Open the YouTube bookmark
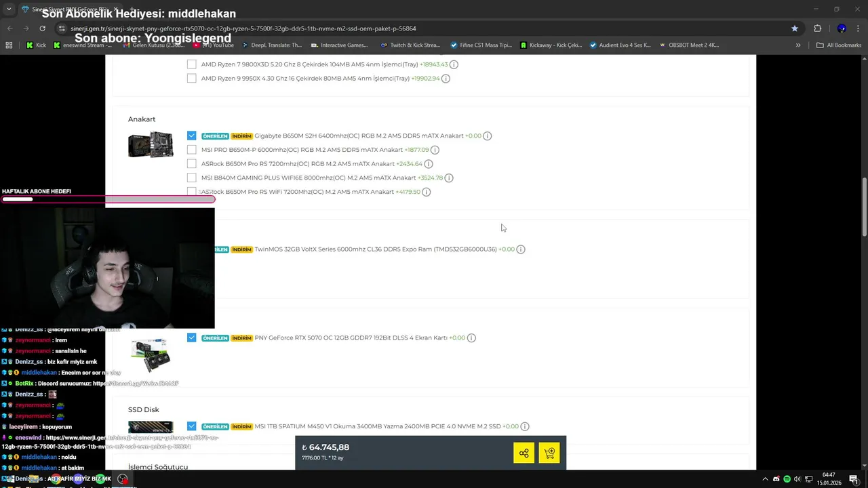 (214, 45)
